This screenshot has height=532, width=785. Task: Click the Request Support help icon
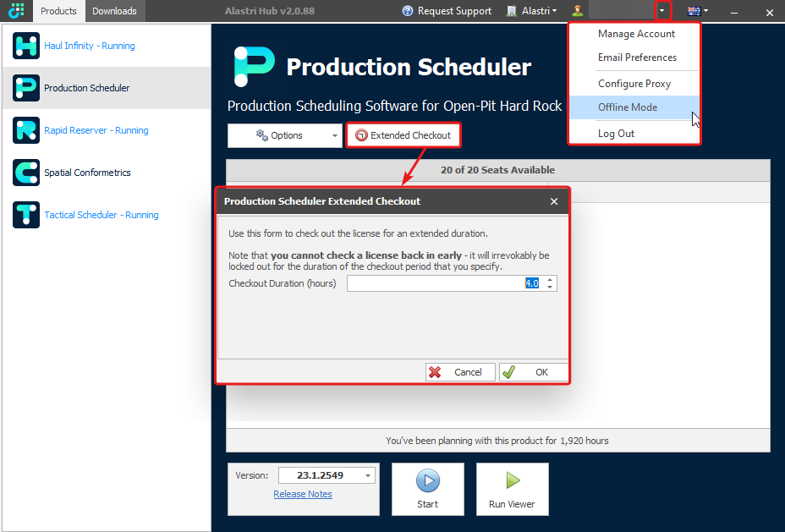(408, 11)
